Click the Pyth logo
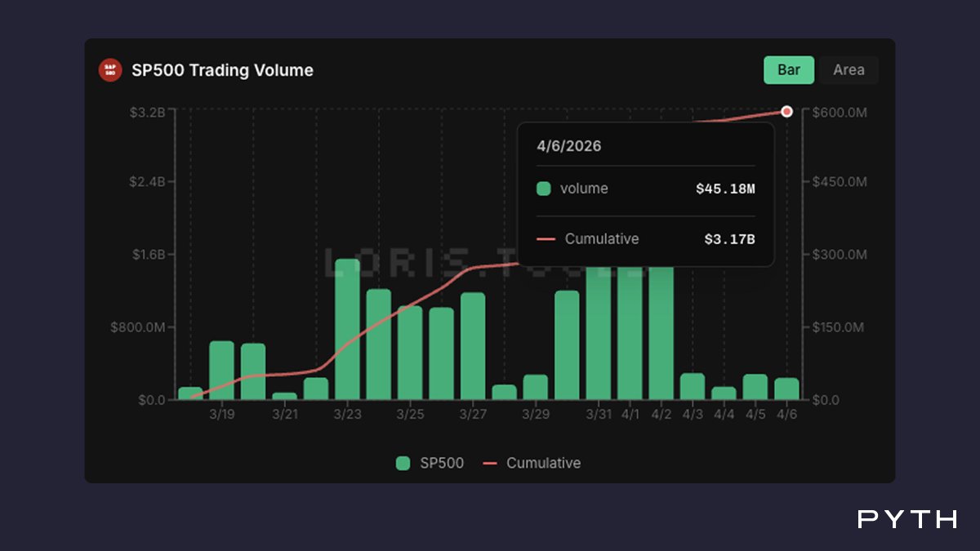 pyautogui.click(x=907, y=519)
